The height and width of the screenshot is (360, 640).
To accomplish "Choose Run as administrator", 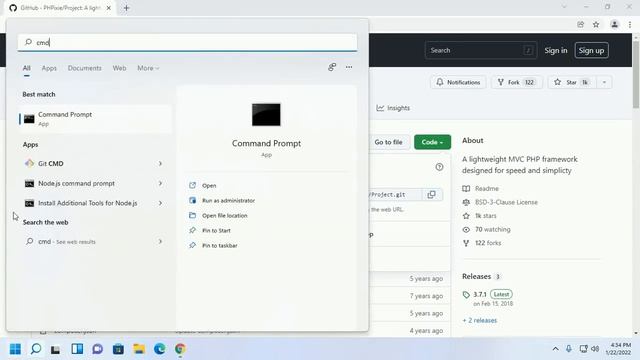I will coord(228,200).
